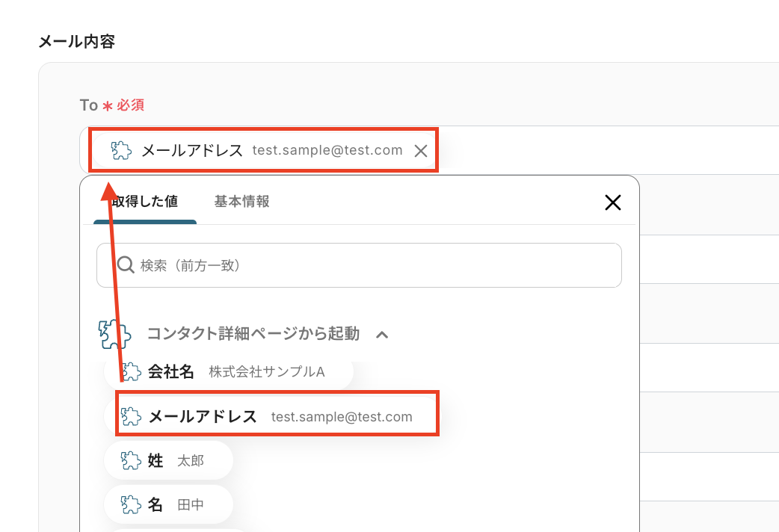Close the 取得した値 picker panel
The image size is (779, 532).
(x=612, y=202)
